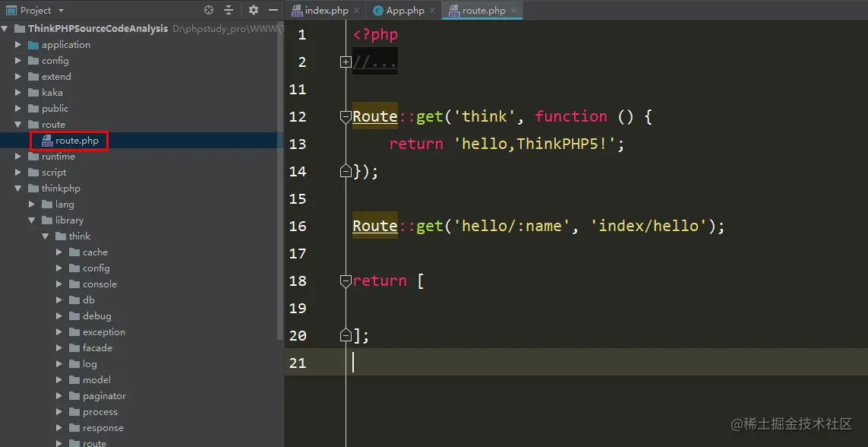Select the public folder

tap(48, 109)
